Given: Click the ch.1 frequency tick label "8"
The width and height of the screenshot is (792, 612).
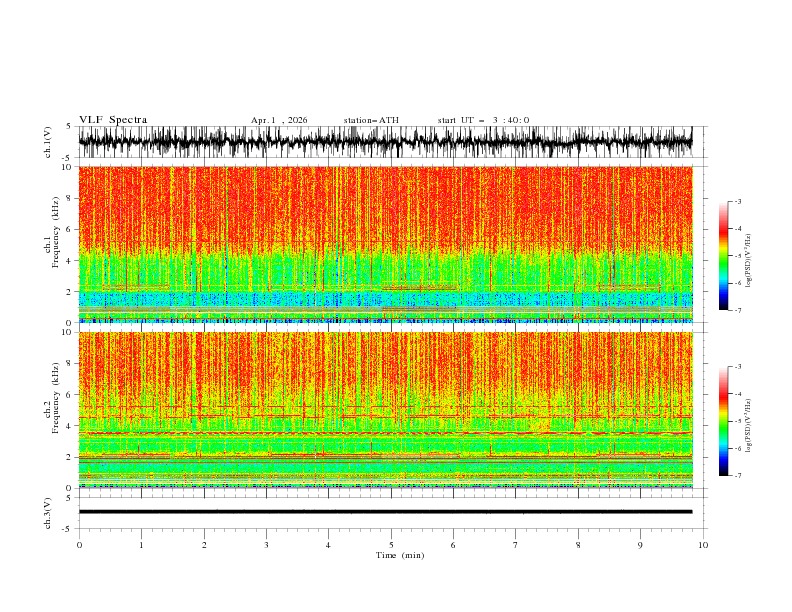Looking at the screenshot, I should click(69, 198).
